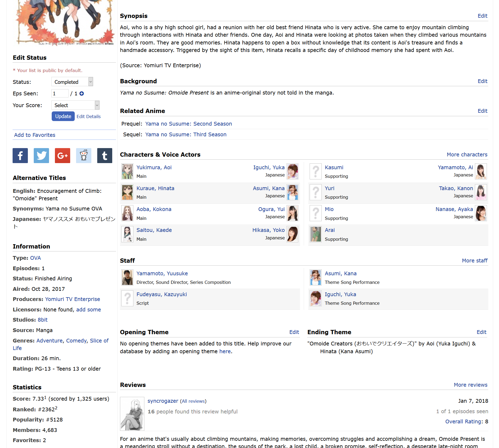
Task: View More characters
Action: [x=467, y=155]
